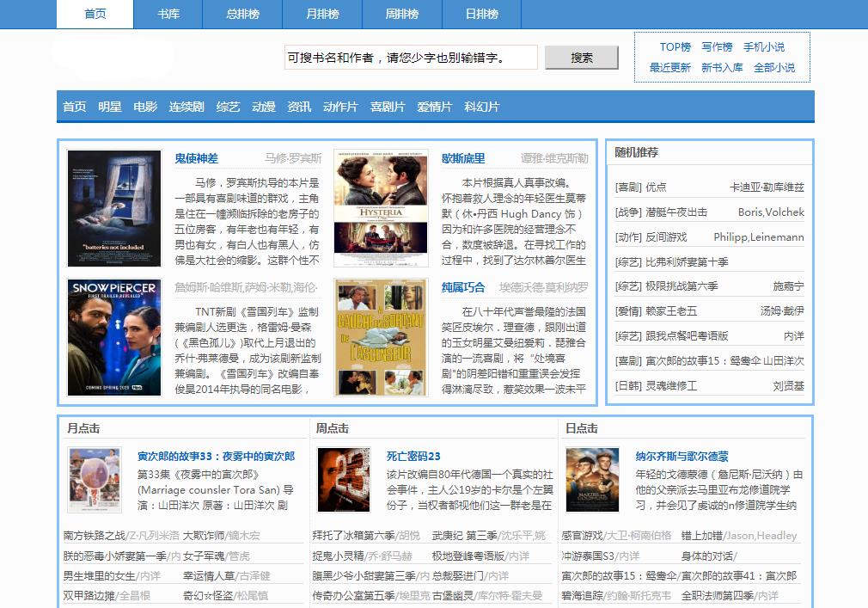Focus the book name search field

pos(411,58)
